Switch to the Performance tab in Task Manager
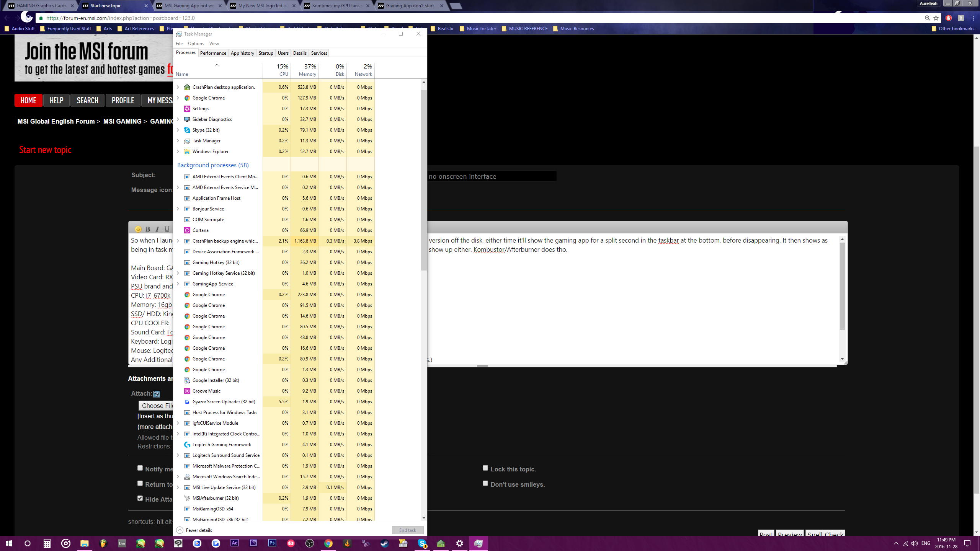This screenshot has height=551, width=980. (x=213, y=53)
